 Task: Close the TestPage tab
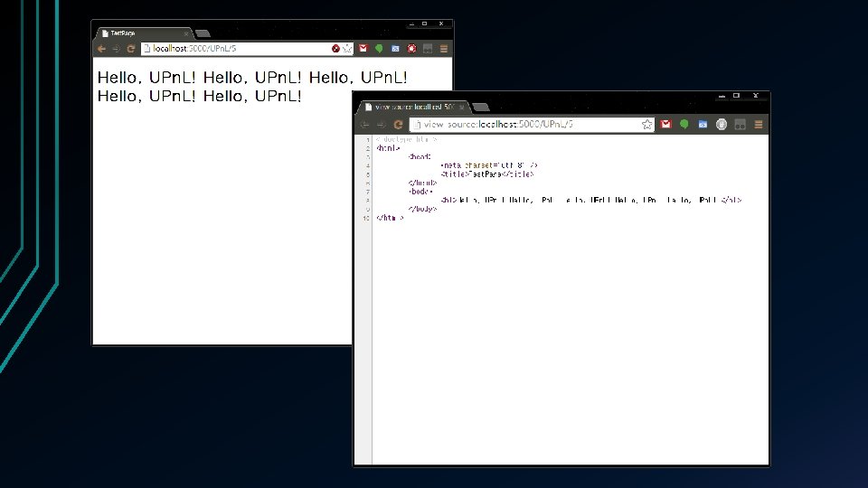coord(186,33)
